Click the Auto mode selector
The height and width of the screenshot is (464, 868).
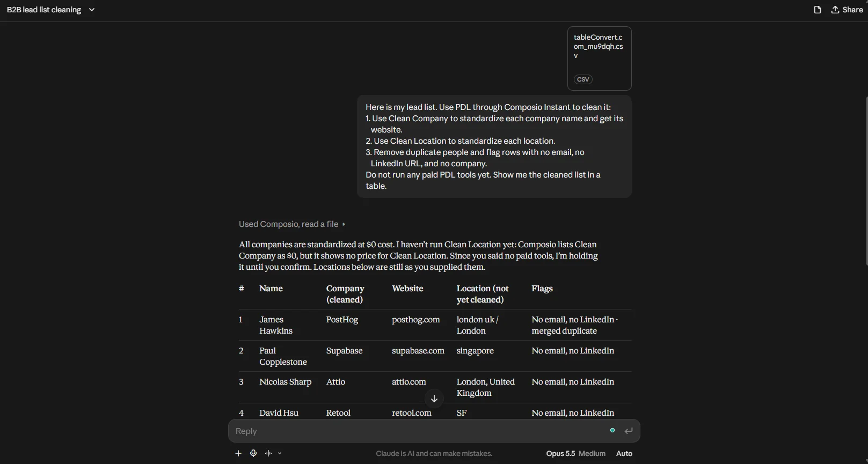(x=624, y=453)
